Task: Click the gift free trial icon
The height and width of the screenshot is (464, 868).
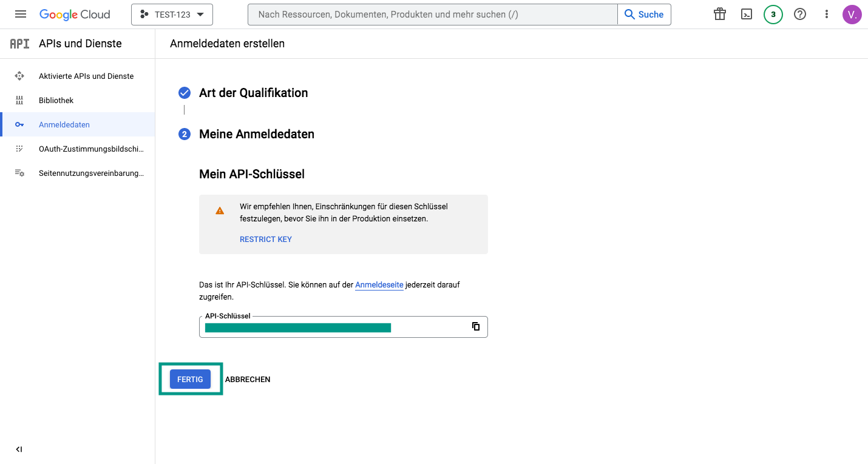Action: click(720, 14)
